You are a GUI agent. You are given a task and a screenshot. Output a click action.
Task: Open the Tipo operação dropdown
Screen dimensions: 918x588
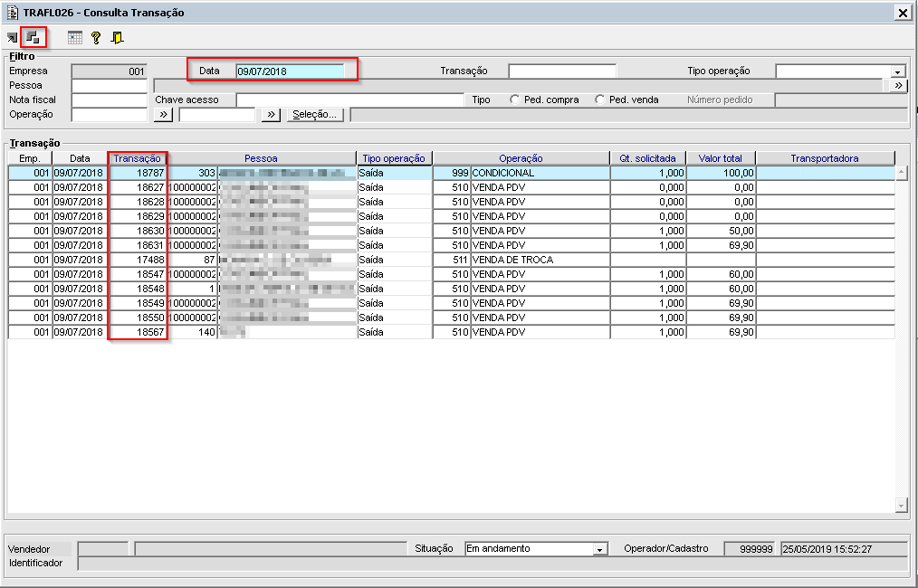tap(897, 72)
